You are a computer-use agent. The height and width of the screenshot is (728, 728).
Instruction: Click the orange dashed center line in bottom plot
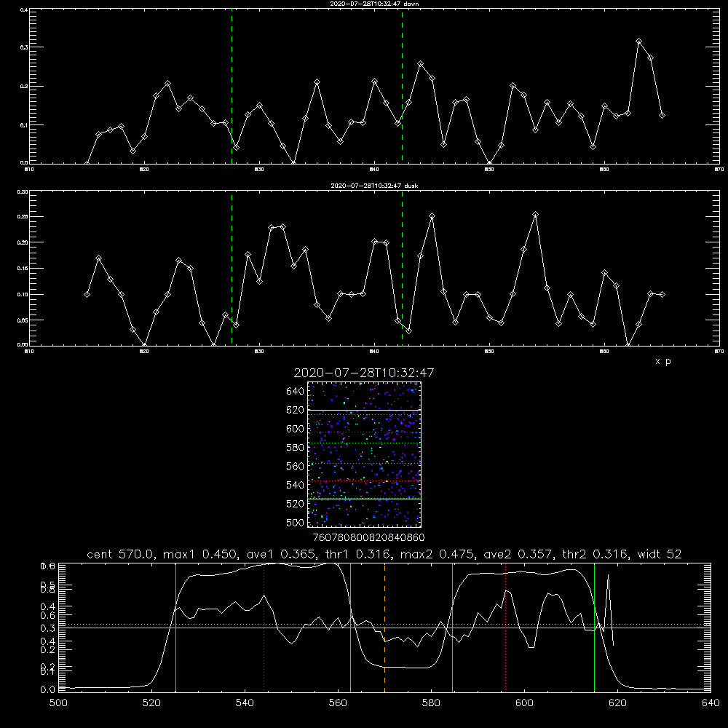[384, 627]
